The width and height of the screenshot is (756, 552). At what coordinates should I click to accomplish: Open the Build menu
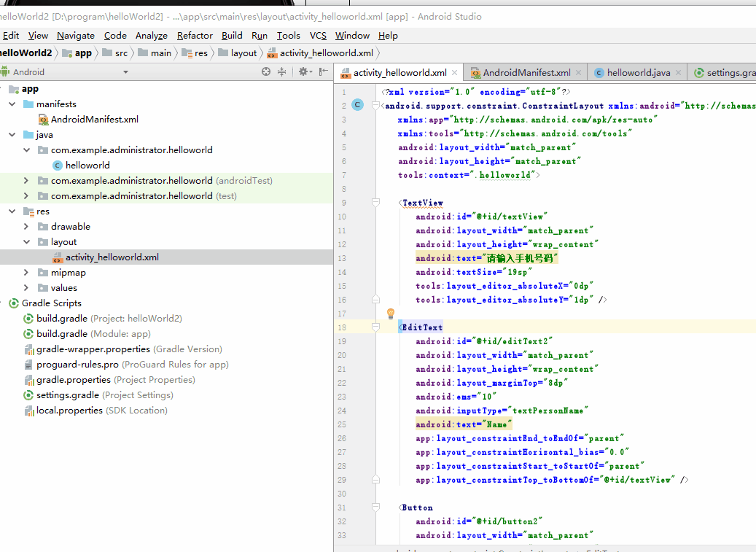(232, 36)
